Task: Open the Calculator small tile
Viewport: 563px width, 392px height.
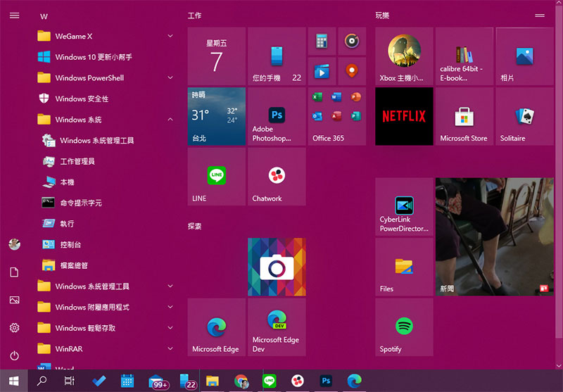Action: click(x=322, y=42)
